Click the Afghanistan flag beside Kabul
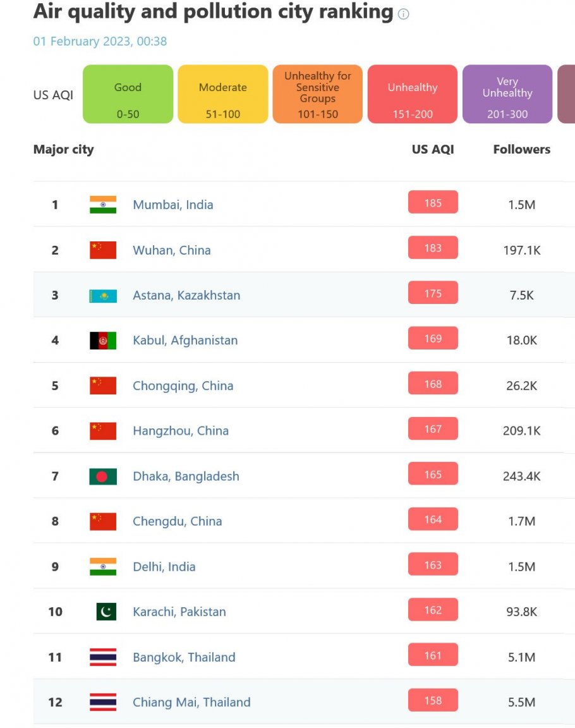This screenshot has width=575, height=728. pyautogui.click(x=103, y=341)
